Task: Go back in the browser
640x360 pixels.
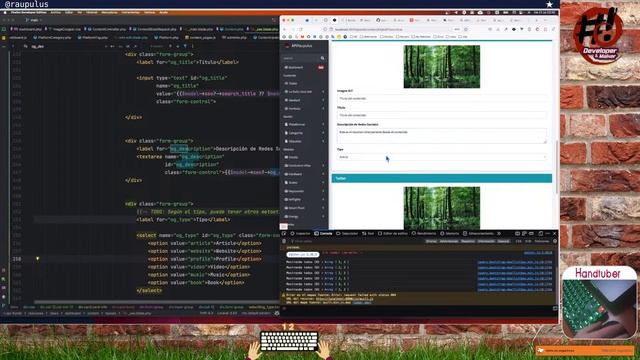Action: coord(284,29)
